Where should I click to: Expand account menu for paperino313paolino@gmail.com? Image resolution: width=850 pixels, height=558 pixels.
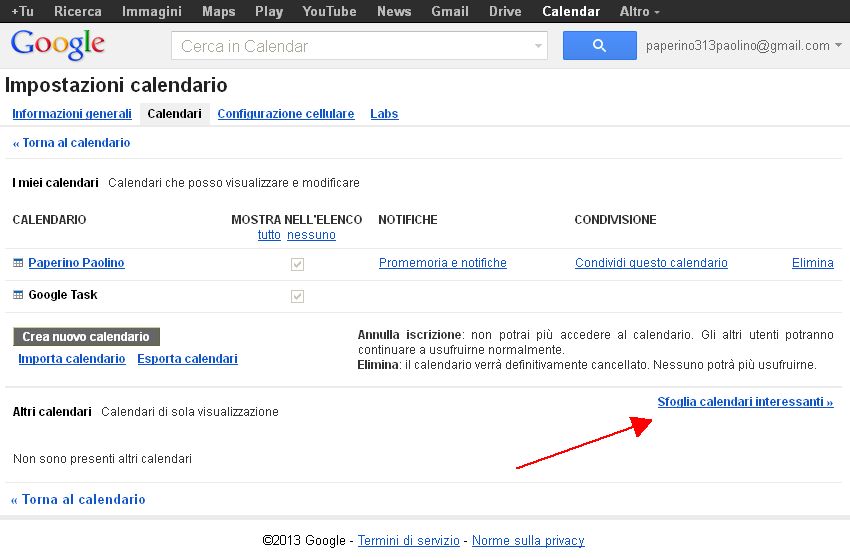click(838, 46)
